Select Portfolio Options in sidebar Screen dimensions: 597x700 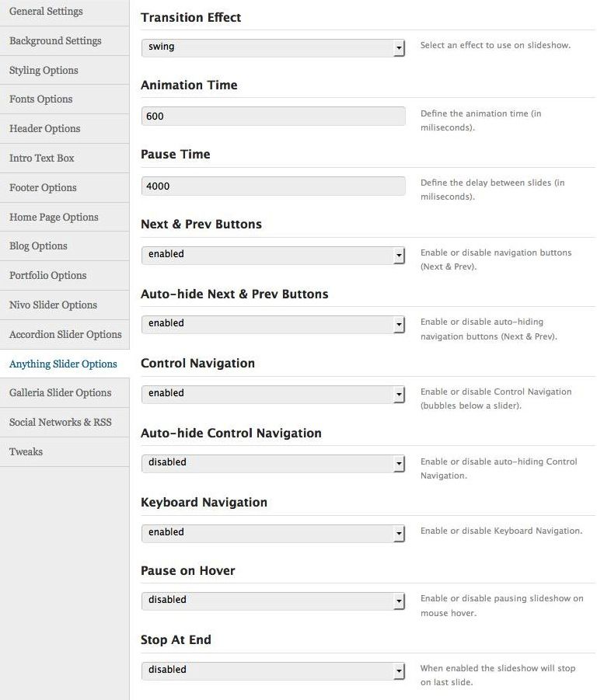pyautogui.click(x=47, y=276)
